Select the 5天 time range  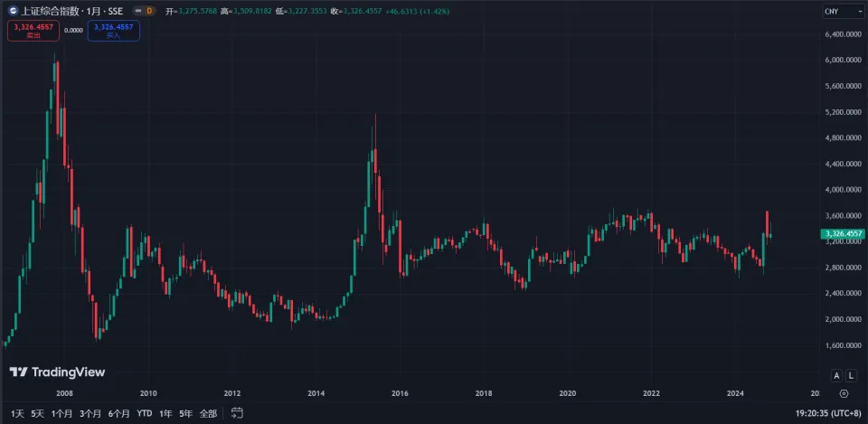click(37, 413)
